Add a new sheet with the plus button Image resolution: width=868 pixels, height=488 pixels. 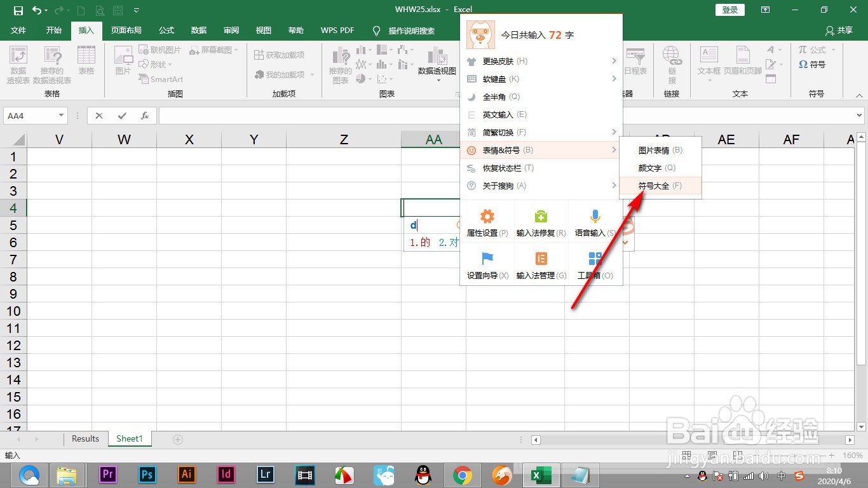point(177,438)
